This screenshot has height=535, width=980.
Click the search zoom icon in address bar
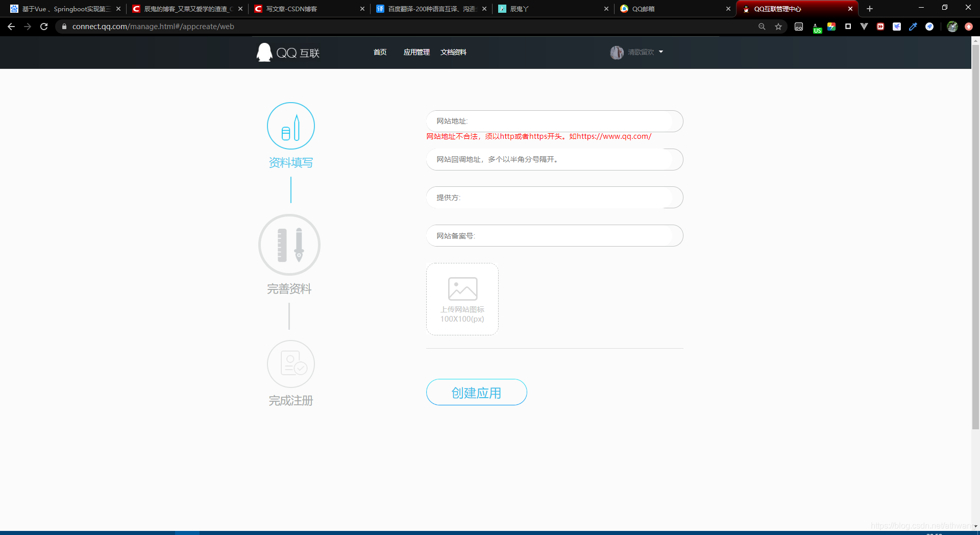click(762, 27)
